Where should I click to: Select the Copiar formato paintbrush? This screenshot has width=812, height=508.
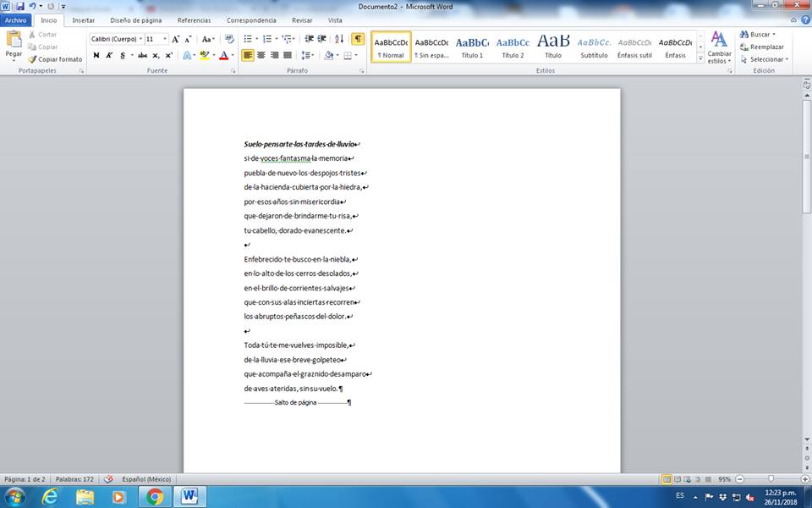[55, 59]
